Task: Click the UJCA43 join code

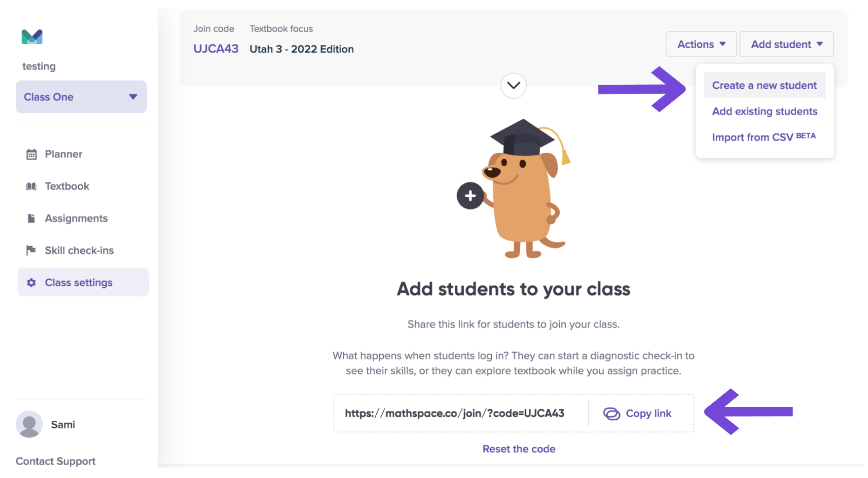Action: (216, 49)
